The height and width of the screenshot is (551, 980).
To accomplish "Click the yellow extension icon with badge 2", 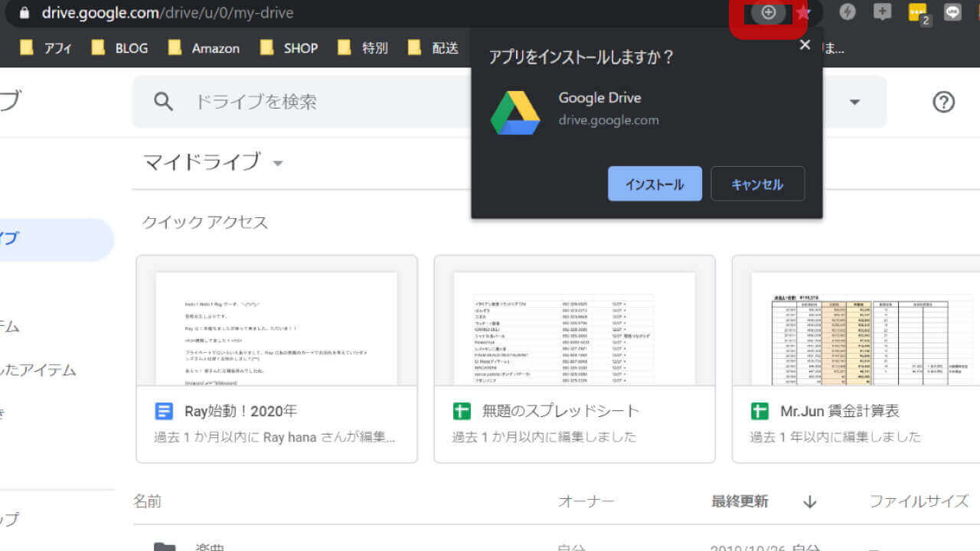I will click(918, 13).
